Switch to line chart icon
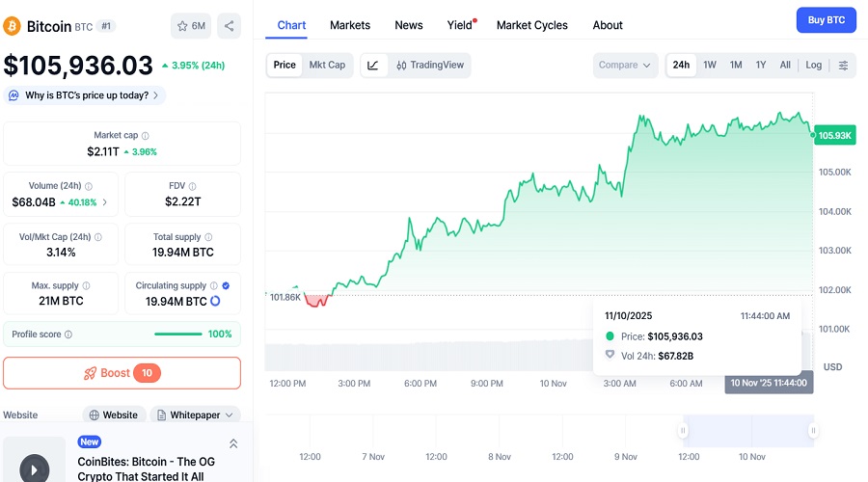 point(373,66)
